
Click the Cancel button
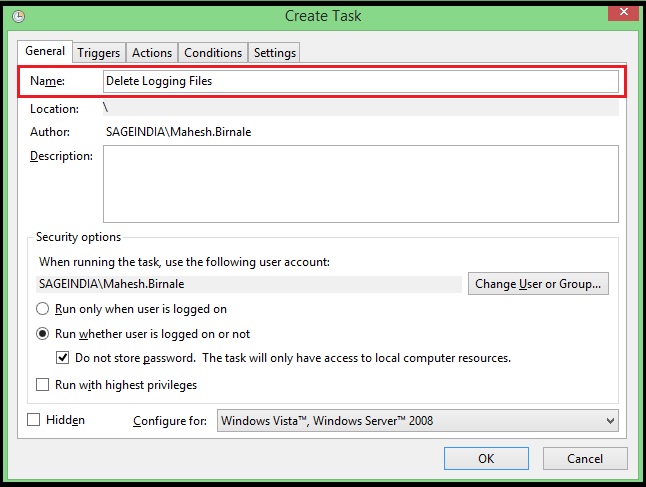click(585, 459)
